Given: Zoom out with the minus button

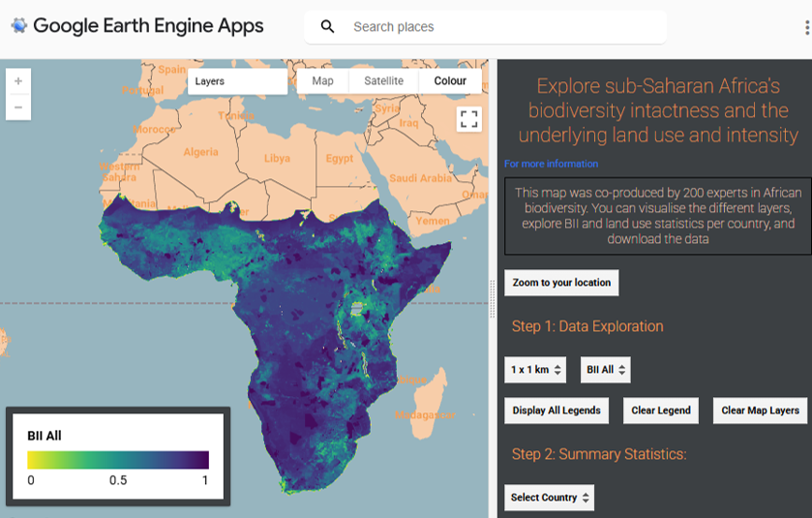Looking at the screenshot, I should 18,107.
